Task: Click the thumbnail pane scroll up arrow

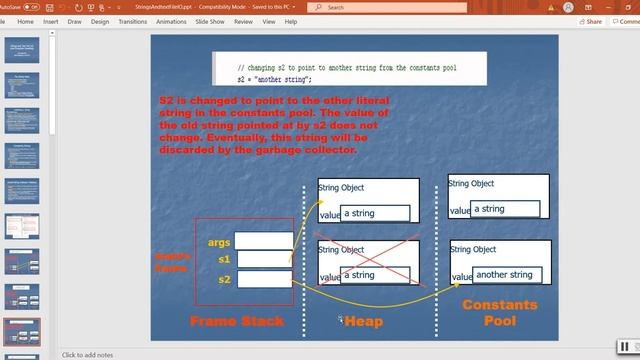Action: click(x=52, y=33)
